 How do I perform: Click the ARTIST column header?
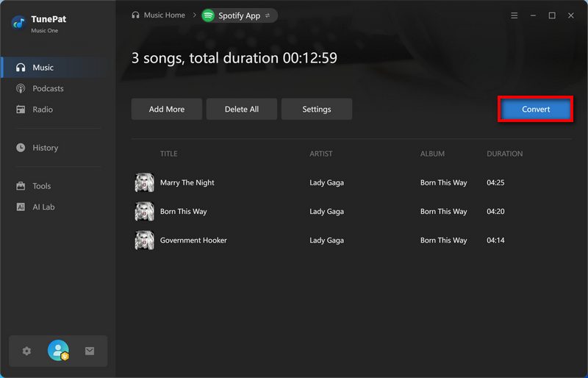(x=321, y=154)
